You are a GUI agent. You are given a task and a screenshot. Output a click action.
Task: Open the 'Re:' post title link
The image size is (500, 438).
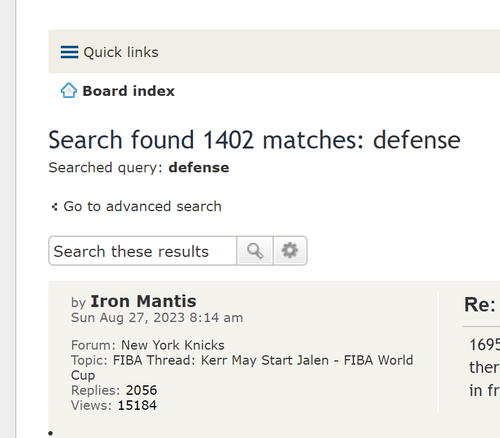(x=480, y=305)
